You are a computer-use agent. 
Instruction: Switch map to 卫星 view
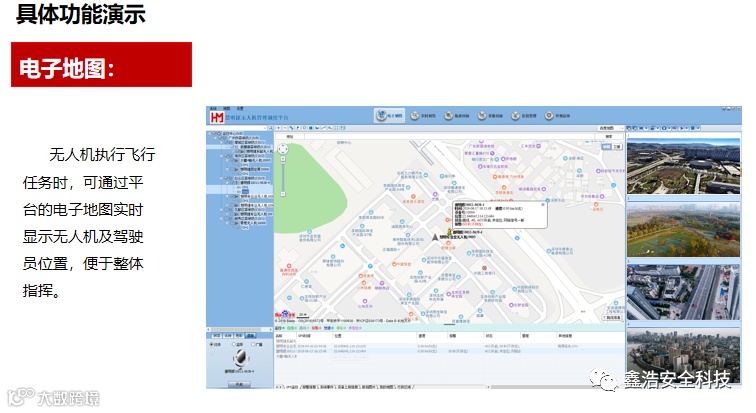coord(617,147)
